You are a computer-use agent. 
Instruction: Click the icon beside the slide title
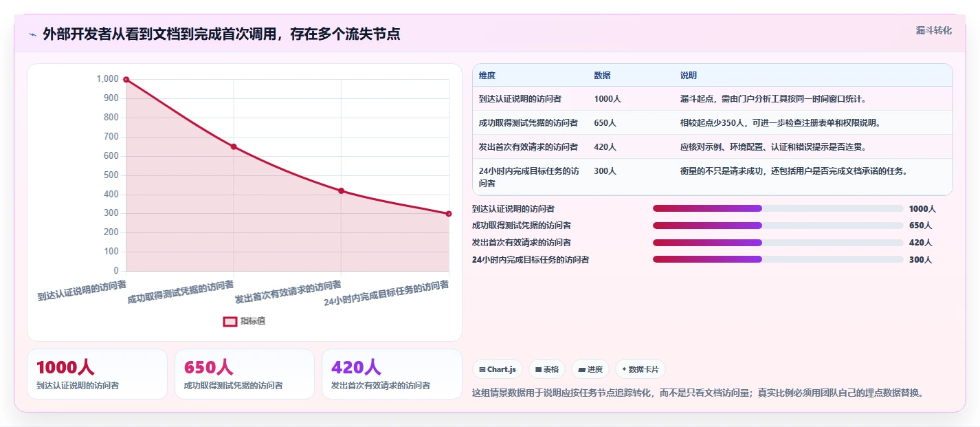32,34
